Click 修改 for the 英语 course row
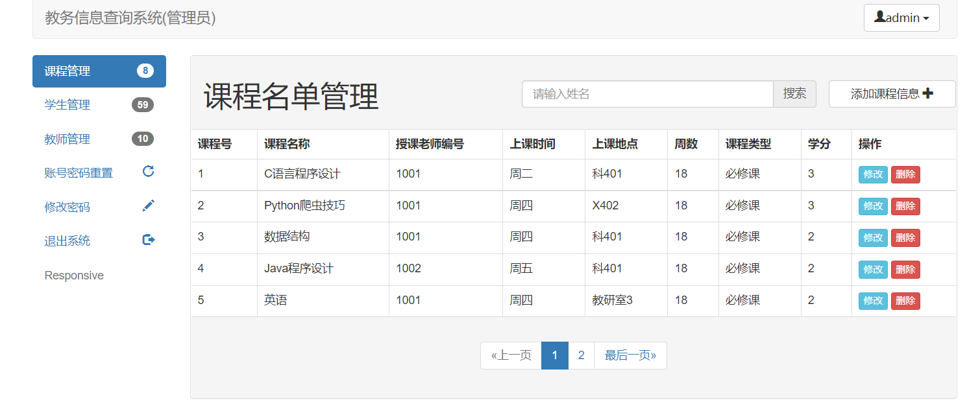Image resolution: width=980 pixels, height=411 pixels. [872, 301]
